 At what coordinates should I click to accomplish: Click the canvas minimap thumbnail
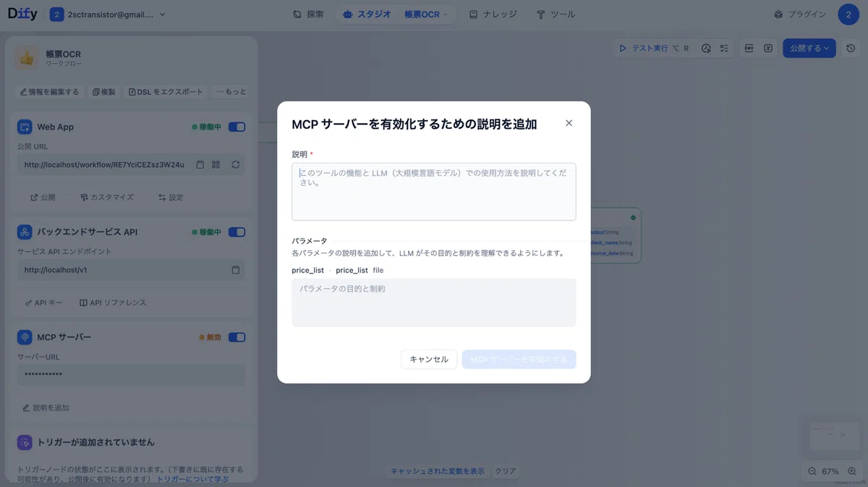tap(834, 436)
